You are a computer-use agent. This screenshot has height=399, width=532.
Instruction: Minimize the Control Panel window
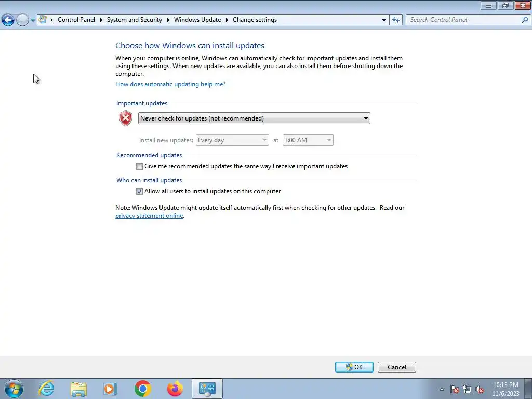tap(488, 6)
